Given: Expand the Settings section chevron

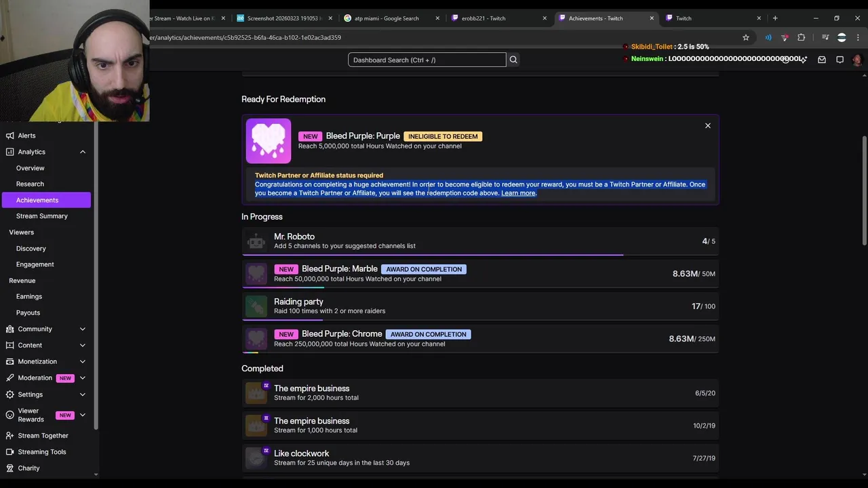Looking at the screenshot, I should pyautogui.click(x=83, y=394).
